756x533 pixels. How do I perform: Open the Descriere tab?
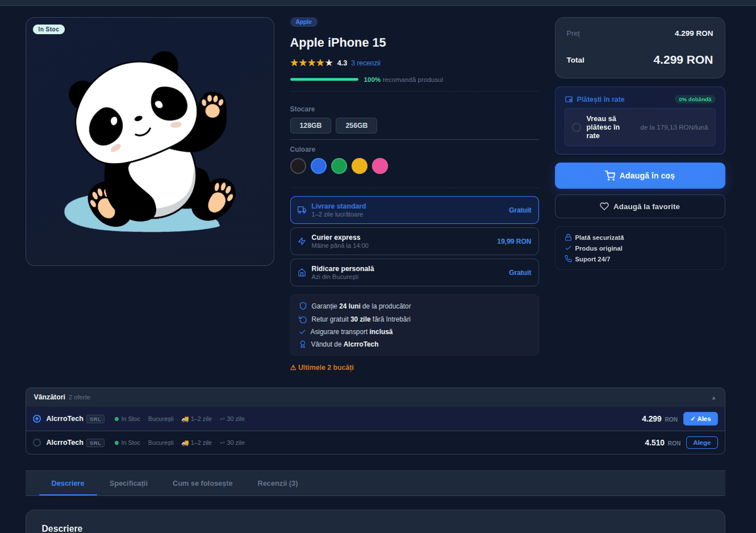pos(68,483)
